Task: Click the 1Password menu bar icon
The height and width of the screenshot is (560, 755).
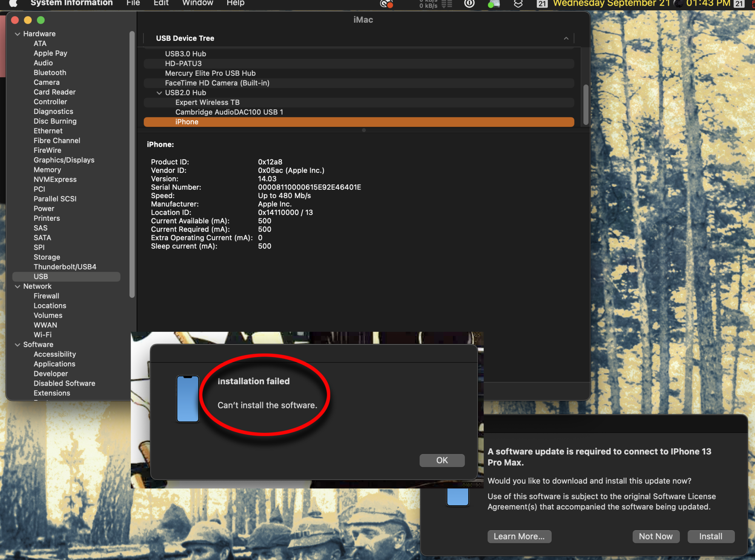Action: (x=469, y=4)
